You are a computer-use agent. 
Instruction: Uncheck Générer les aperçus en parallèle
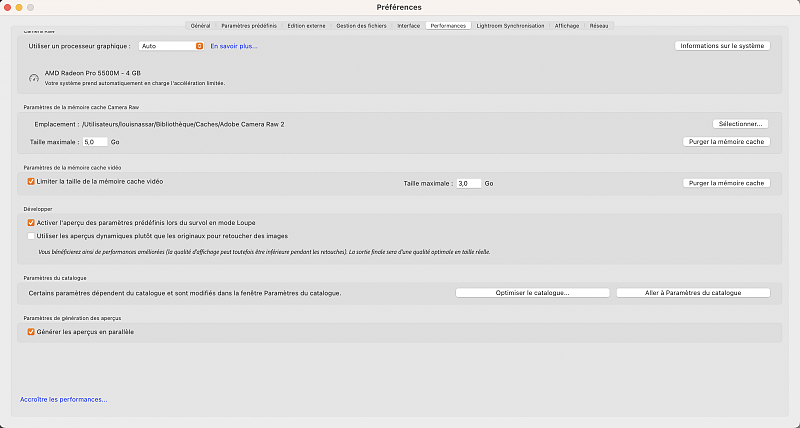pos(31,331)
